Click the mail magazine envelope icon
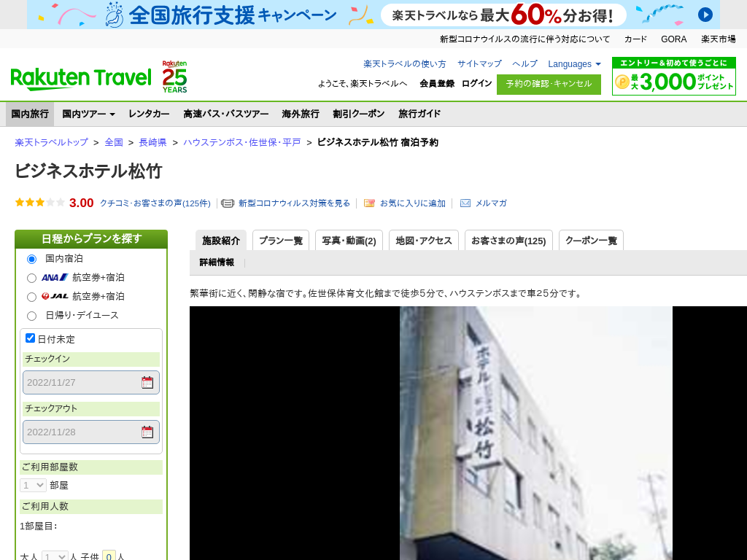Image resolution: width=747 pixels, height=560 pixels. tap(465, 203)
